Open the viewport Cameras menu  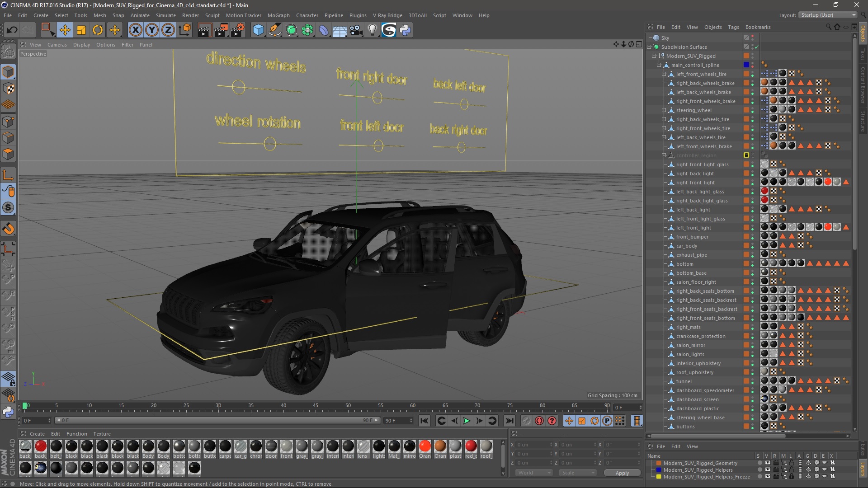coord(57,45)
